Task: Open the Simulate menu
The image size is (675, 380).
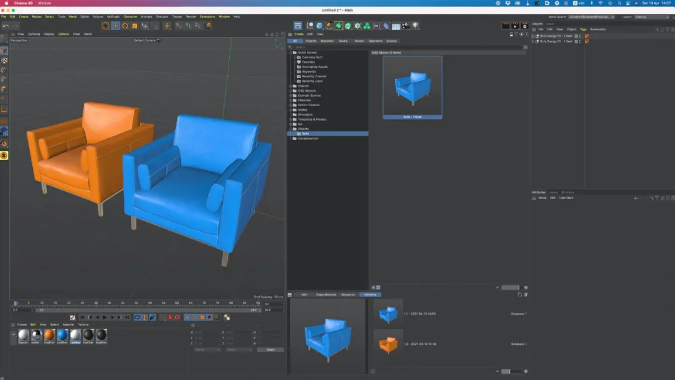Action: click(x=162, y=17)
